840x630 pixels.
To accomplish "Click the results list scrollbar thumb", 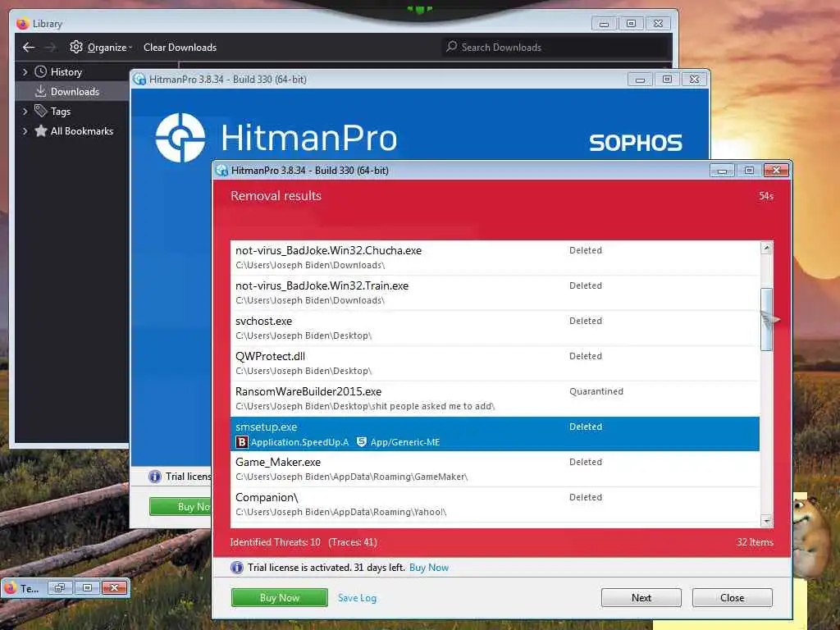I will (x=766, y=319).
